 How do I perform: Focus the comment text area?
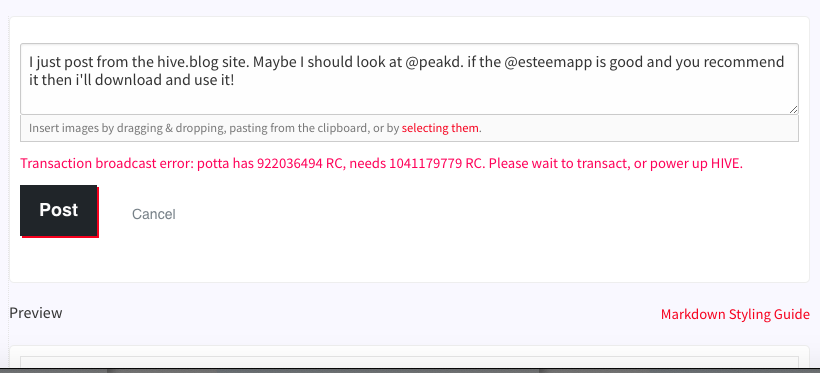[x=409, y=79]
